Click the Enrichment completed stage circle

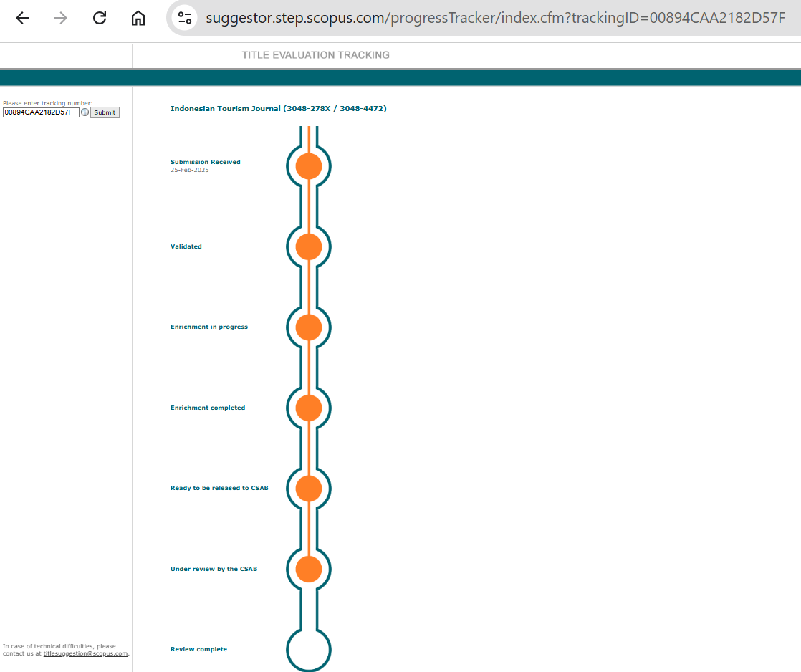309,408
